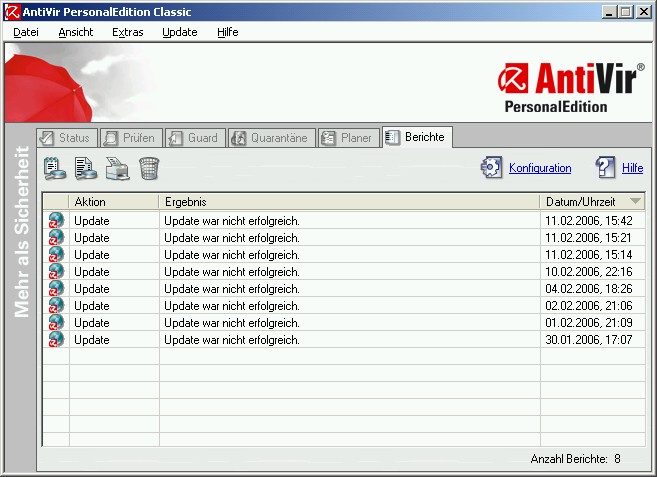Click the update icon of the 30.01.2006, 17:07 entry

(56, 340)
